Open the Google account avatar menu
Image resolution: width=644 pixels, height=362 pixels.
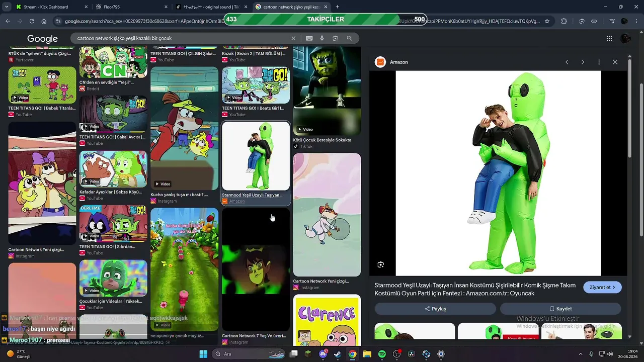626,39
